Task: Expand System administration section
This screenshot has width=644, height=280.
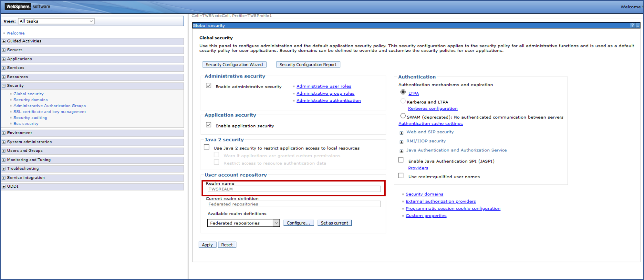Action: [x=4, y=142]
